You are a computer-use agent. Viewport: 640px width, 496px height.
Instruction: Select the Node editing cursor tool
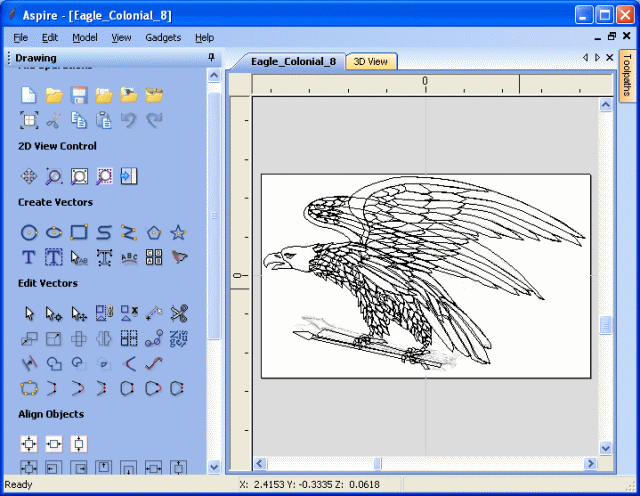pyautogui.click(x=54, y=314)
